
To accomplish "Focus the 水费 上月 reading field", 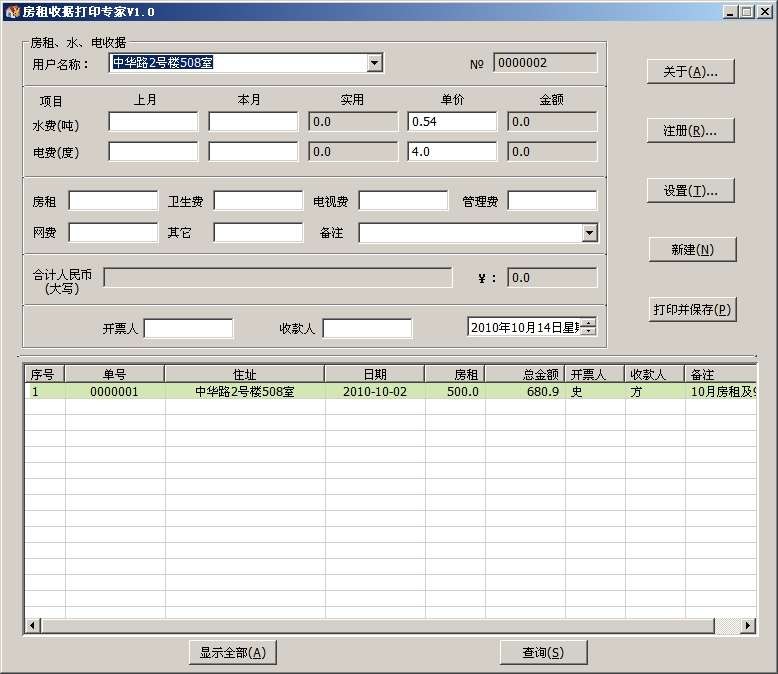I will [x=153, y=122].
